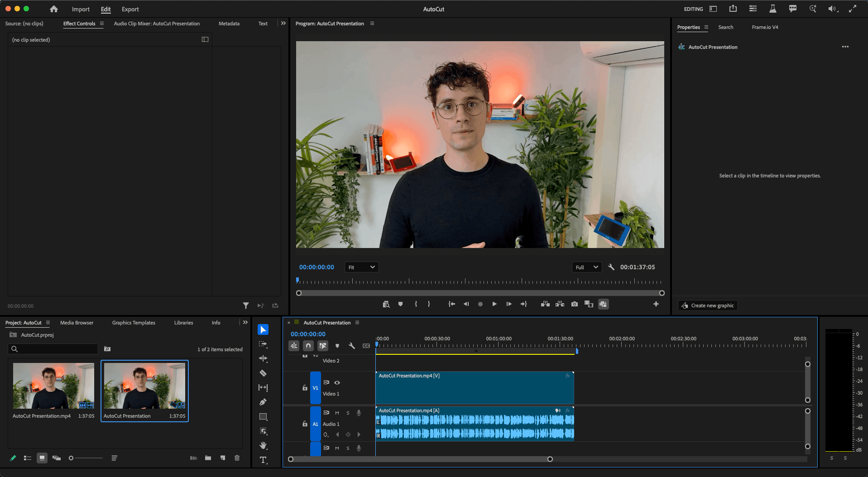868x477 pixels.
Task: Grab the Hand tool
Action: pyautogui.click(x=263, y=446)
